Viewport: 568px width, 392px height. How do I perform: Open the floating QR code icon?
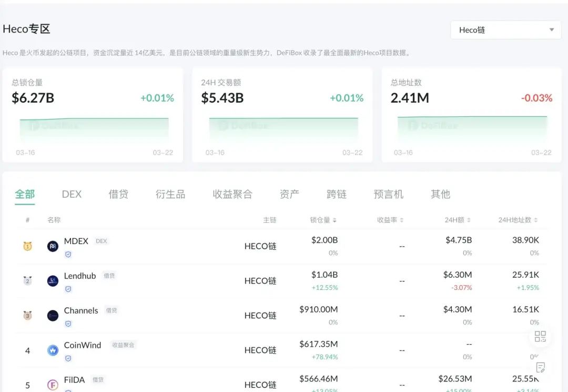[x=540, y=336]
